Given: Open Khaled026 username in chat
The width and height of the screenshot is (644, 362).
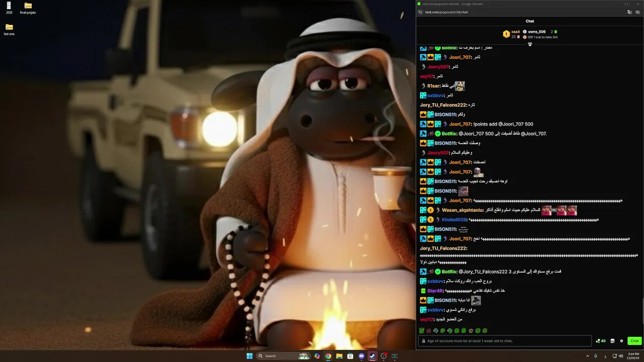Looking at the screenshot, I should click(455, 220).
